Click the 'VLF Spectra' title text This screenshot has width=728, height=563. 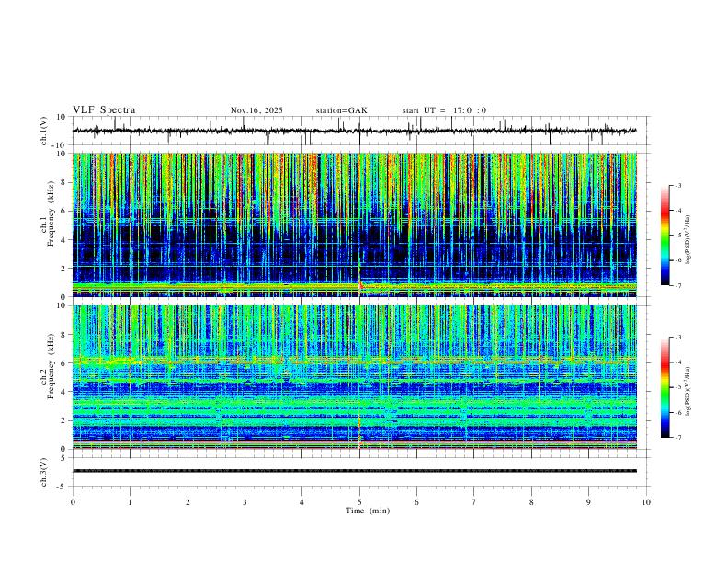(104, 110)
